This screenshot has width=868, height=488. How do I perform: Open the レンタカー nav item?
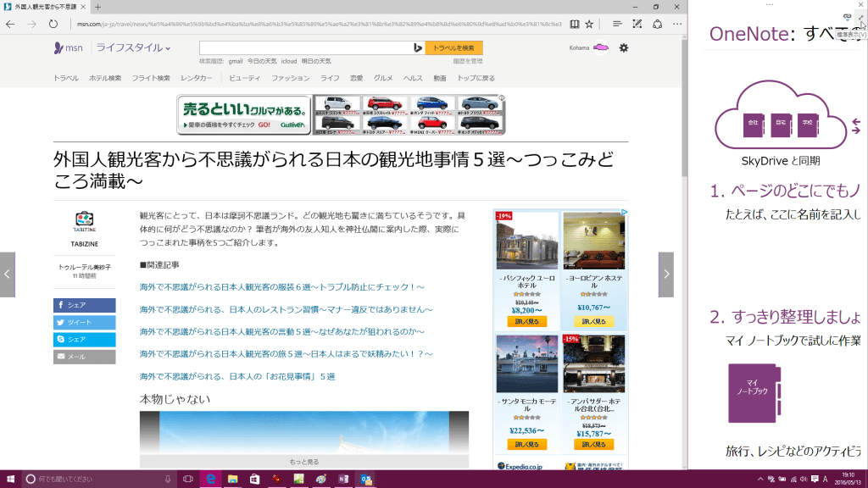[197, 78]
